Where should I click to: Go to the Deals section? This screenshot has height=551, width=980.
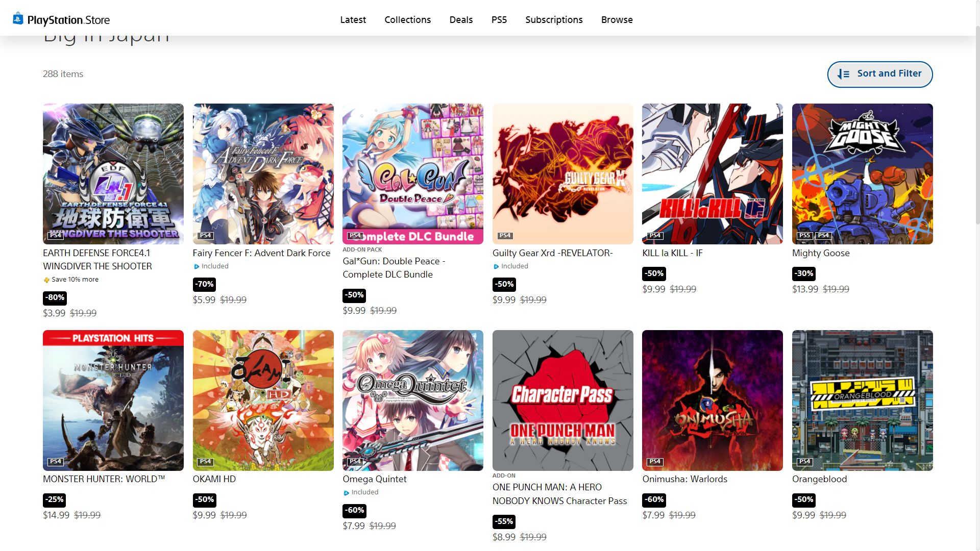[x=461, y=20]
